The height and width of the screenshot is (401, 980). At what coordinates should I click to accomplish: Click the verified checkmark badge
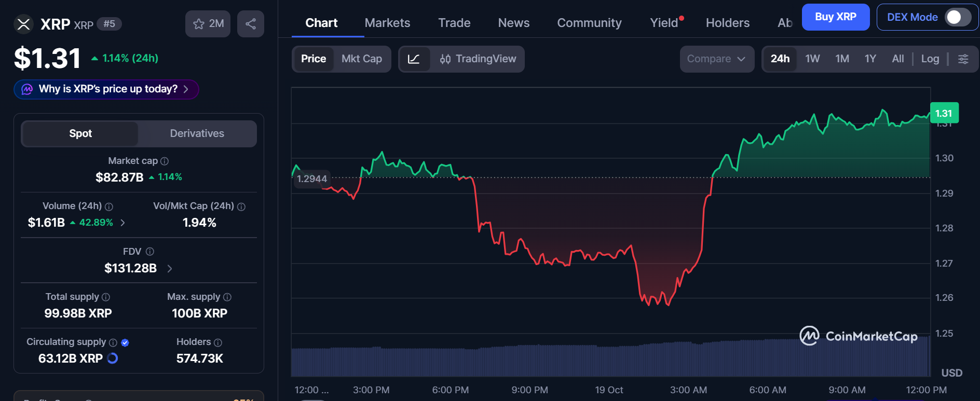[125, 342]
